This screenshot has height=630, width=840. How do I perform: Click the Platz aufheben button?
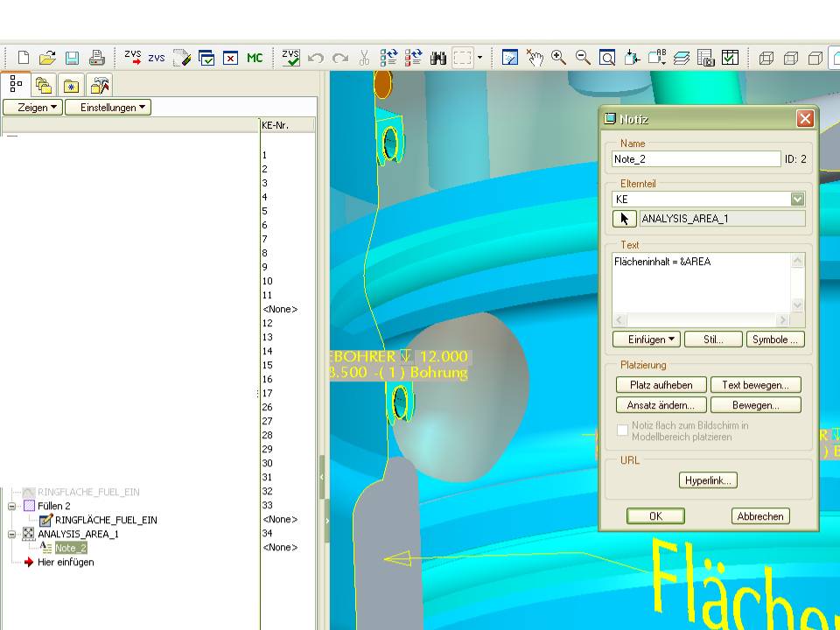[x=661, y=385]
